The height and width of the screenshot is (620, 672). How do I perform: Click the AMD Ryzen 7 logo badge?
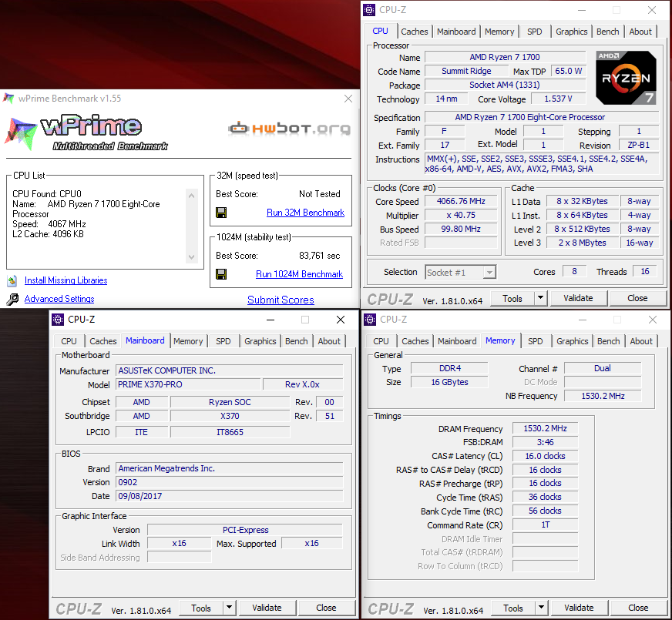(x=626, y=78)
